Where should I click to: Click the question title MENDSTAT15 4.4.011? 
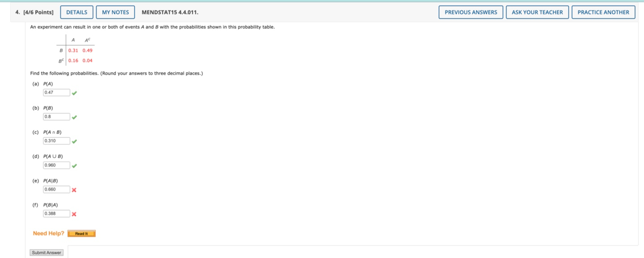click(169, 11)
